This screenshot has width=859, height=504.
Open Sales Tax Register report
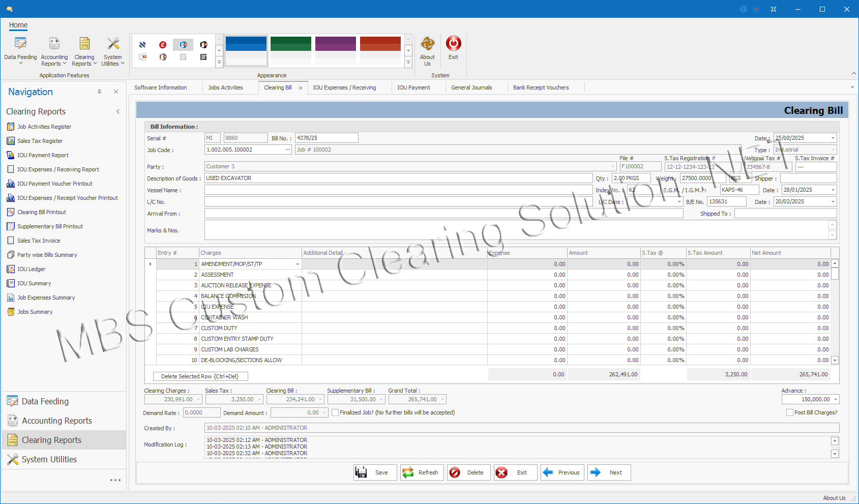(x=40, y=141)
